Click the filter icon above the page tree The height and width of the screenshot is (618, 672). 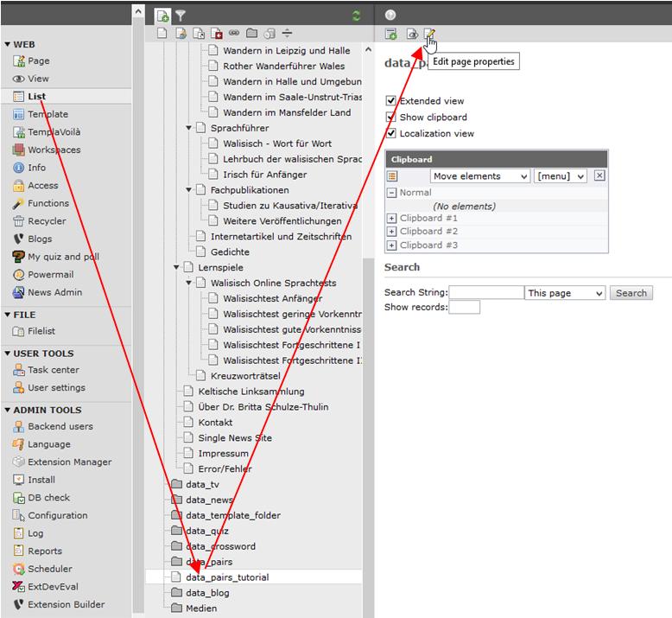tap(181, 16)
